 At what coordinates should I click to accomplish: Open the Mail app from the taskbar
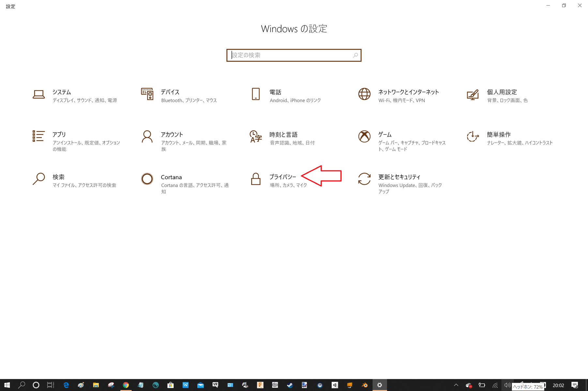pos(200,385)
